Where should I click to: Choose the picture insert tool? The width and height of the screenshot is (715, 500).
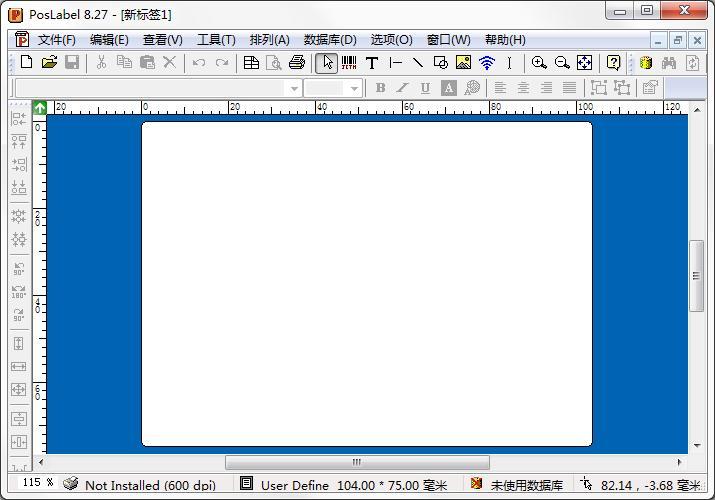tap(463, 63)
